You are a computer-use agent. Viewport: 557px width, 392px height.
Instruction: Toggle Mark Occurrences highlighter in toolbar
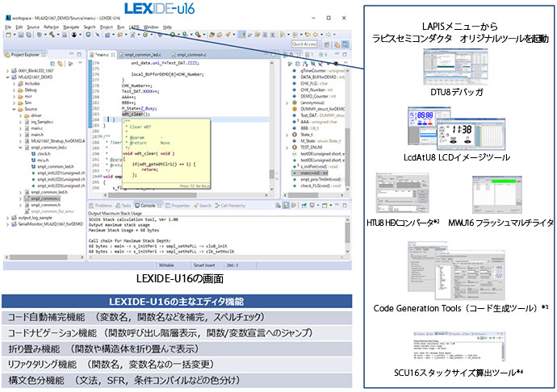(242, 35)
